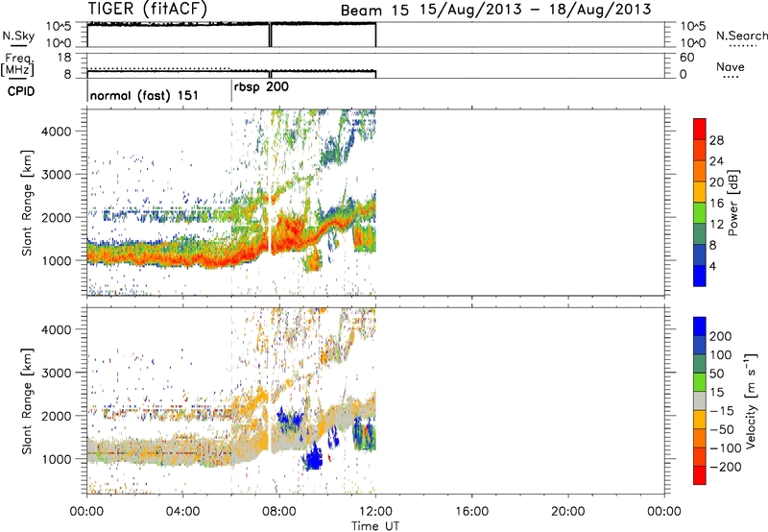Click the 04:00 time axis label
768x532 pixels.
(x=183, y=512)
